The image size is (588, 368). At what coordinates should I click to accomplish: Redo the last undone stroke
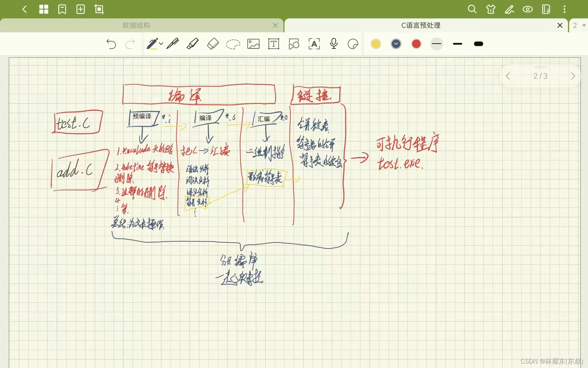click(x=130, y=44)
